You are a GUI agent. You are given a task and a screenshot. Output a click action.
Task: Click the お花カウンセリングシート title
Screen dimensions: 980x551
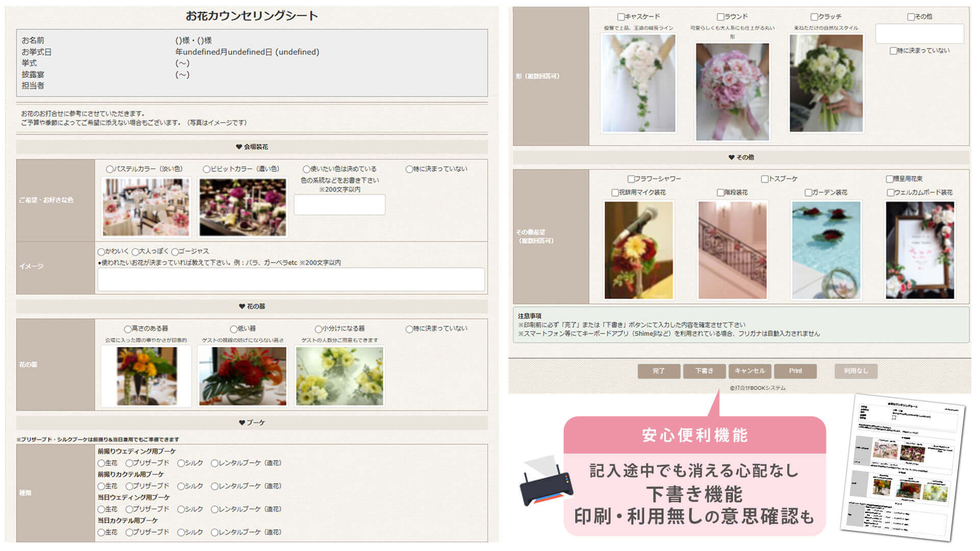tap(252, 16)
